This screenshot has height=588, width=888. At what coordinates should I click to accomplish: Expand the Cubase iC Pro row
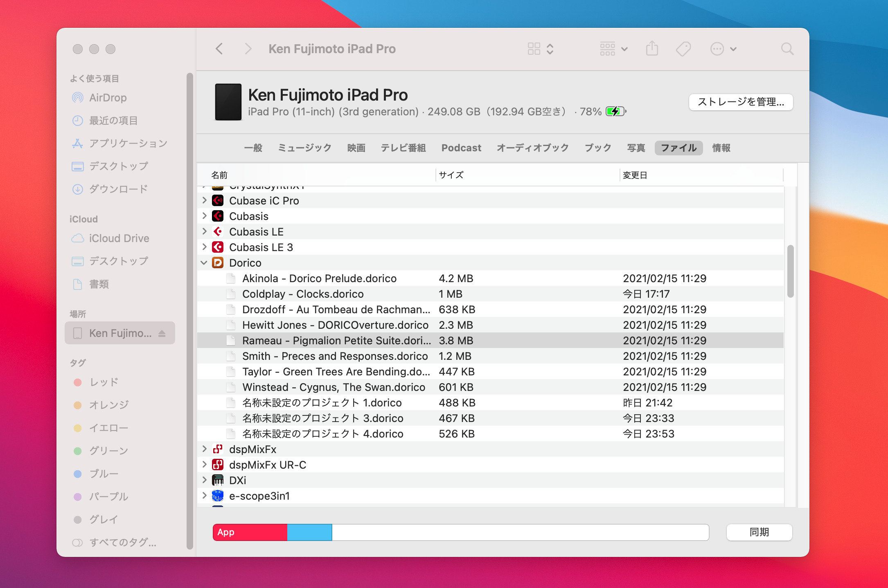tap(204, 200)
